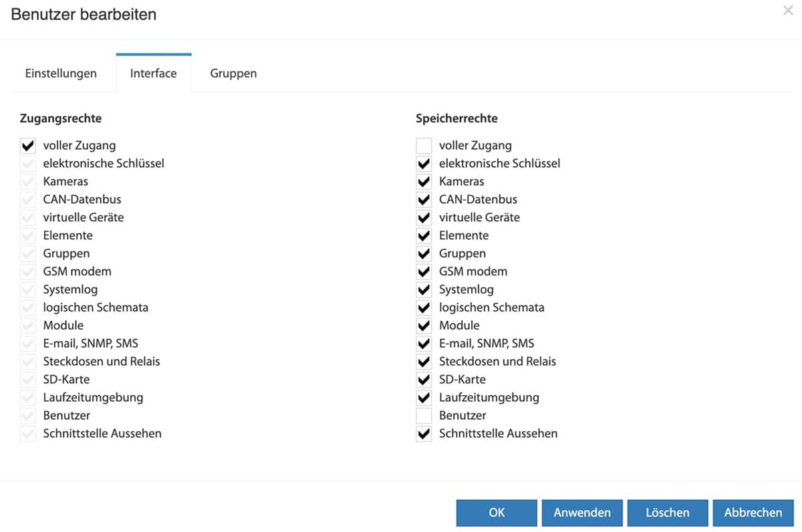Image resolution: width=802 pixels, height=532 pixels.
Task: Toggle E-mail, SNMP, SMS under Speicherrechte
Action: point(424,344)
